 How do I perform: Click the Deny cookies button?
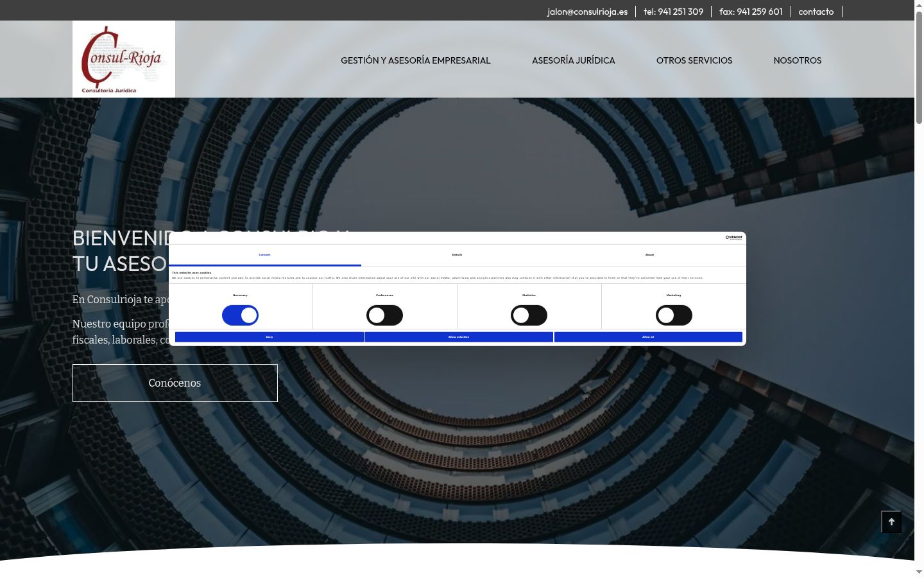269,337
